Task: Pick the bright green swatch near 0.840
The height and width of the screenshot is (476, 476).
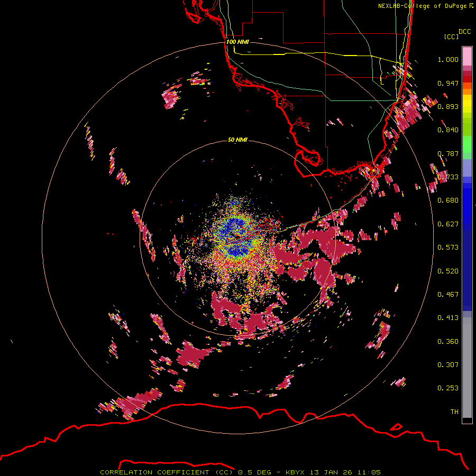Action: coord(467,144)
